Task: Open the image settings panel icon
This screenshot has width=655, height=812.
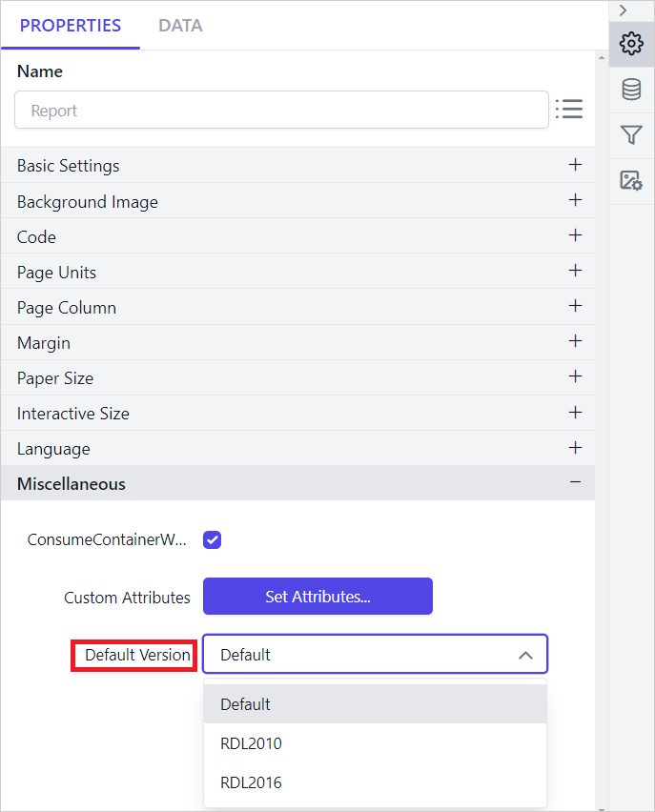Action: pyautogui.click(x=631, y=180)
